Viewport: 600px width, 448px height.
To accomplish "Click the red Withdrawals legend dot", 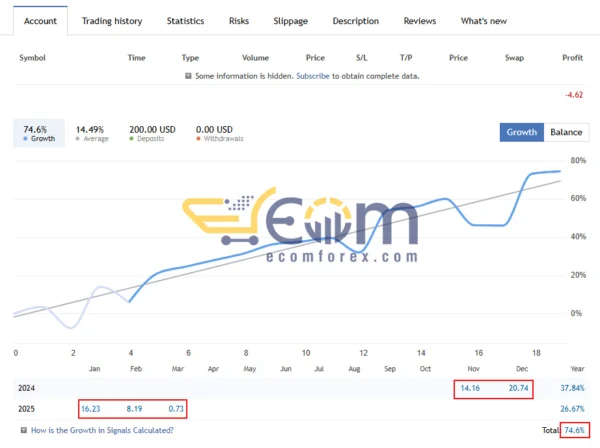I will 198,138.
